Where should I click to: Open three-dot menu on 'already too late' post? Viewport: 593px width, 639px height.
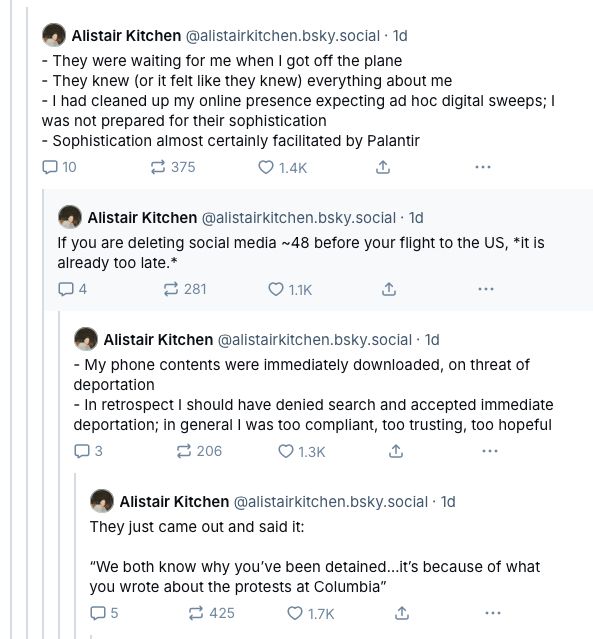(x=486, y=289)
